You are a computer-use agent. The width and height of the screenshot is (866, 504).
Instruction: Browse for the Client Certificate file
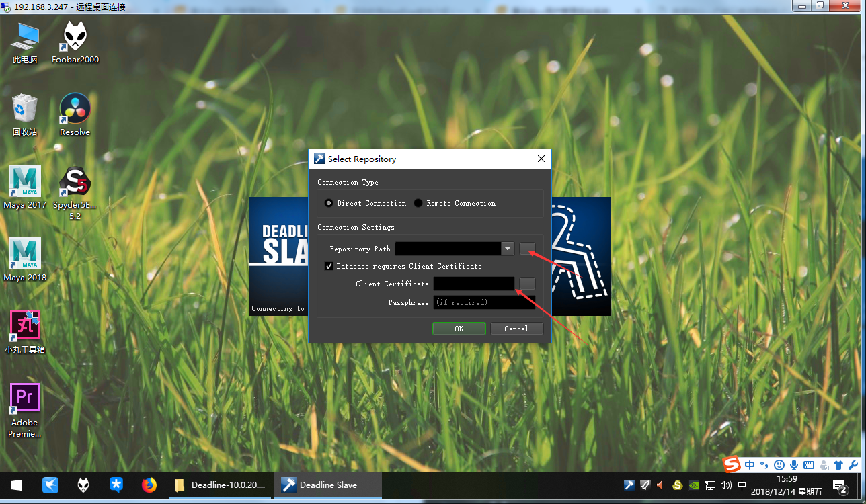[527, 284]
